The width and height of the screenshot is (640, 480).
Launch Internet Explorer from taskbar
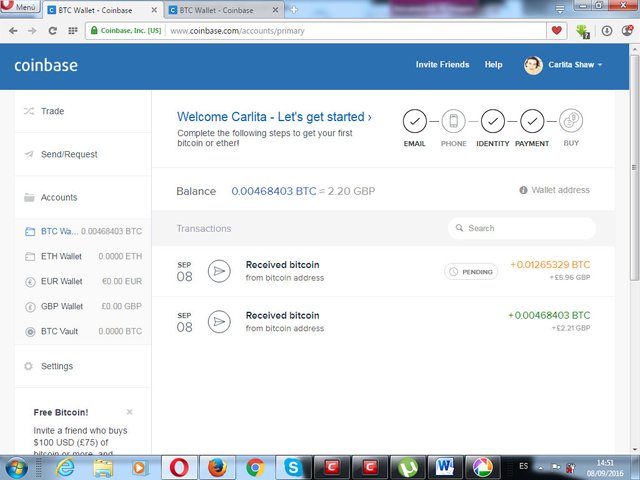click(65, 468)
